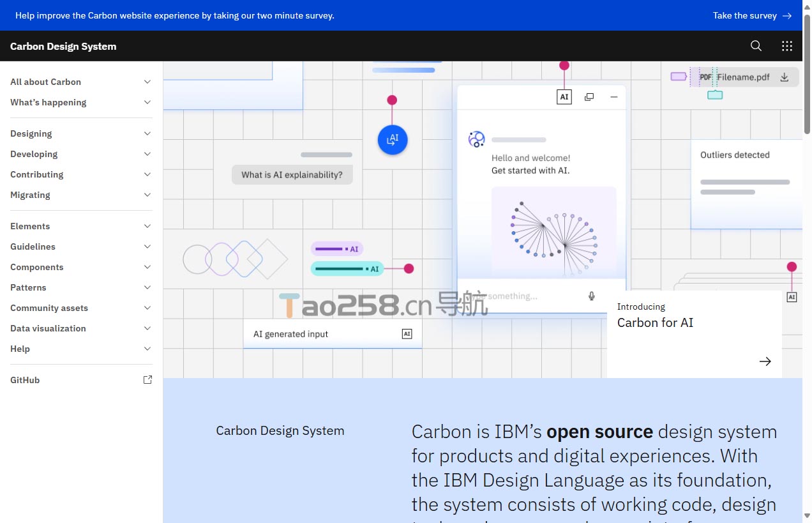Open the Community assets sidebar item
The image size is (812, 523).
click(x=81, y=308)
